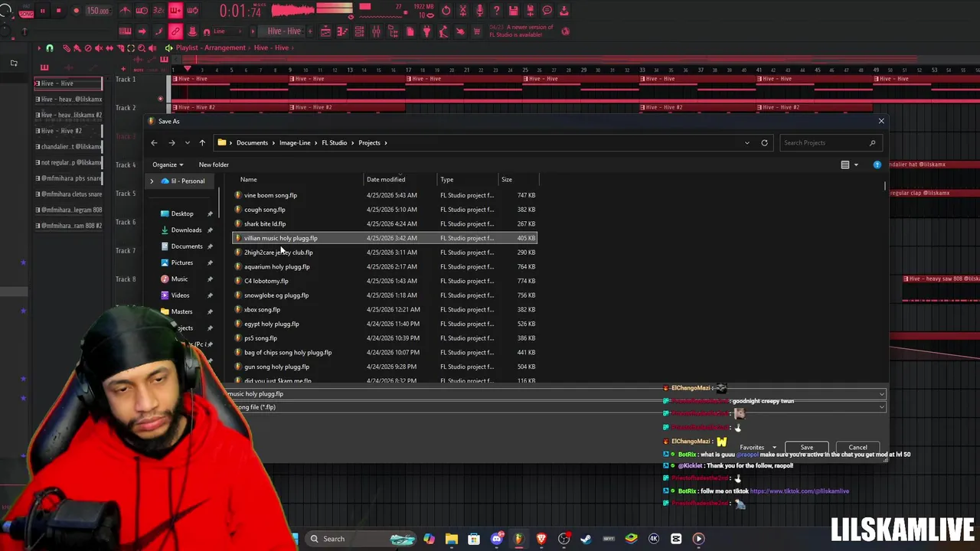Viewport: 980px width, 551px height.
Task: Select the playlist zoom tool
Action: 142,47
